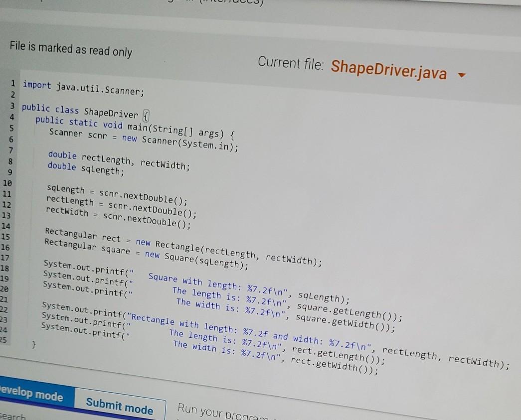This screenshot has height=420, width=521.
Task: Click line number 1 in the gutter
Action: (x=13, y=83)
